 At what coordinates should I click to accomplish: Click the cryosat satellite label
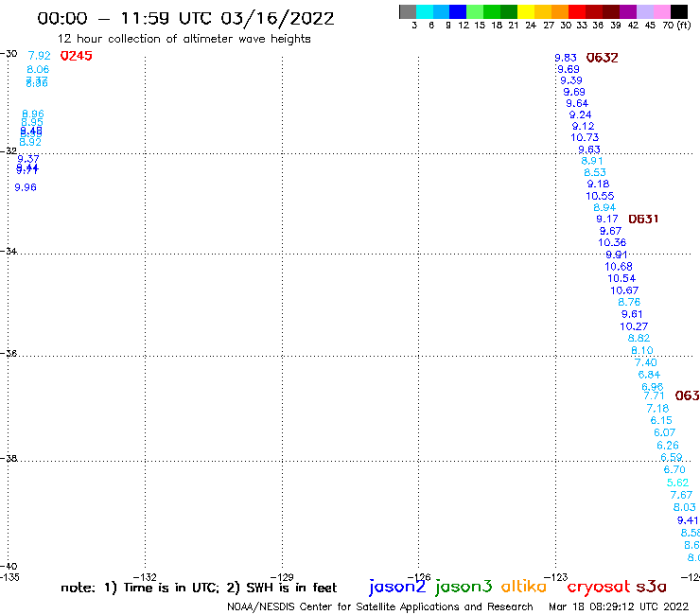click(x=599, y=587)
